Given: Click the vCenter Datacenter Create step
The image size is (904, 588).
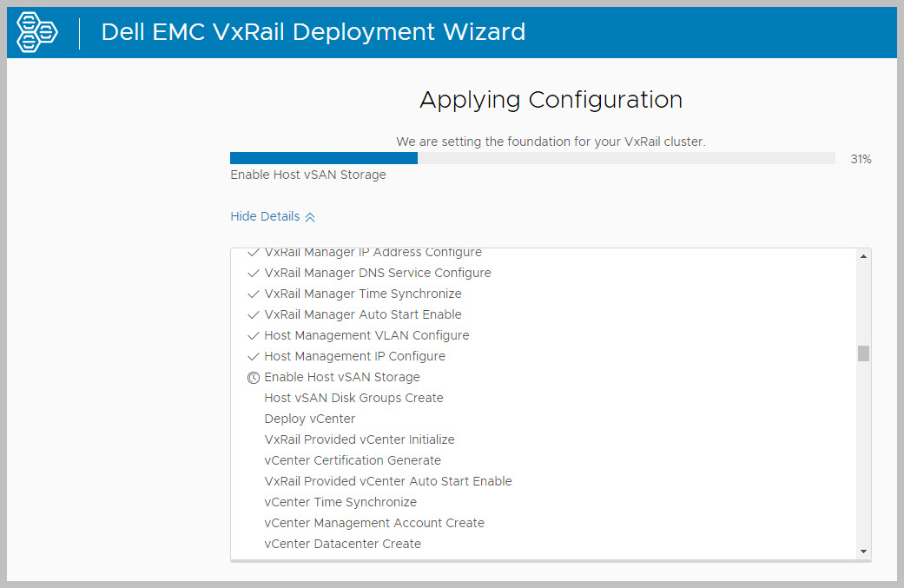Looking at the screenshot, I should [342, 544].
